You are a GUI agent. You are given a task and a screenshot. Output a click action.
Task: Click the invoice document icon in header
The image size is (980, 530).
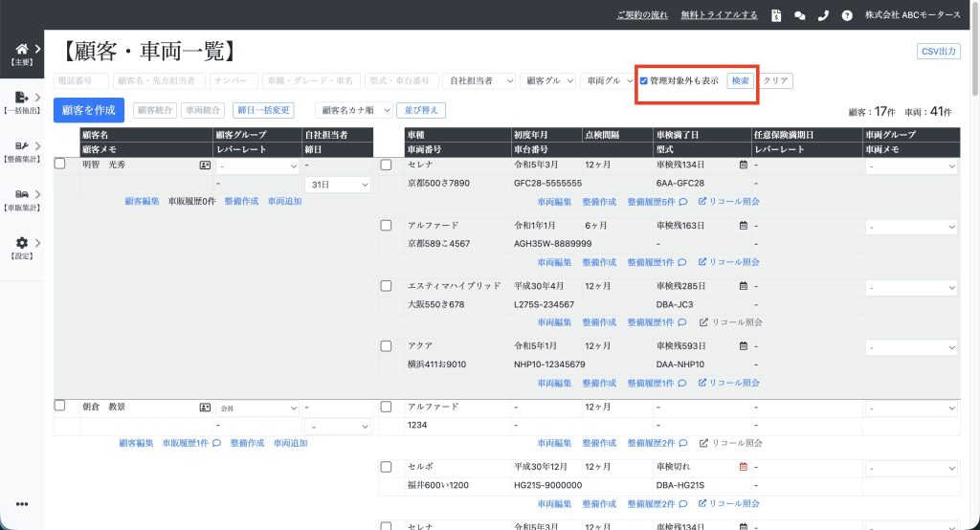pyautogui.click(x=776, y=15)
